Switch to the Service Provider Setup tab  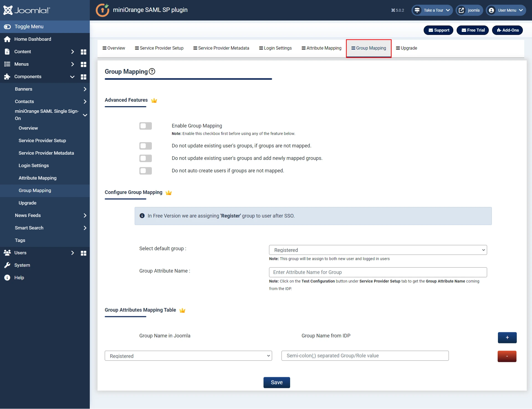pyautogui.click(x=159, y=48)
